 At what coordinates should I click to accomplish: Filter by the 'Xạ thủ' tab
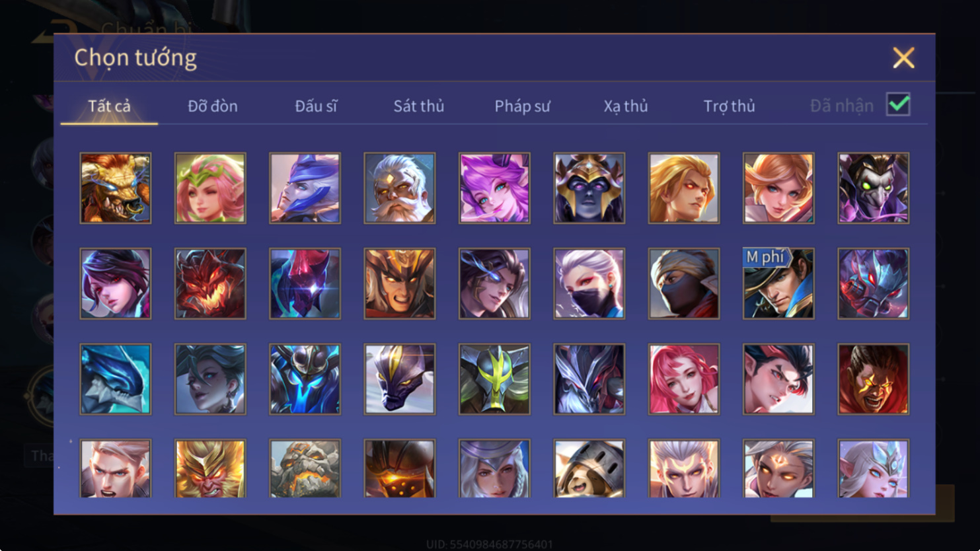pyautogui.click(x=626, y=106)
